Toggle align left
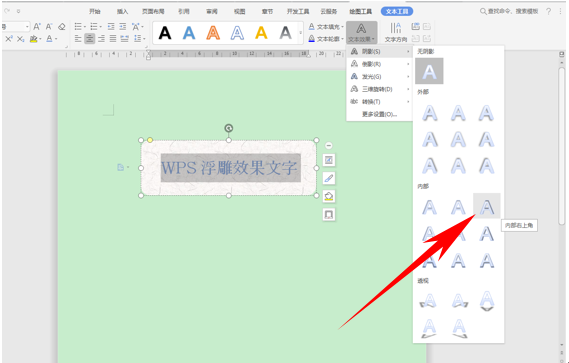Screen dimensions: 569x363 point(78,38)
